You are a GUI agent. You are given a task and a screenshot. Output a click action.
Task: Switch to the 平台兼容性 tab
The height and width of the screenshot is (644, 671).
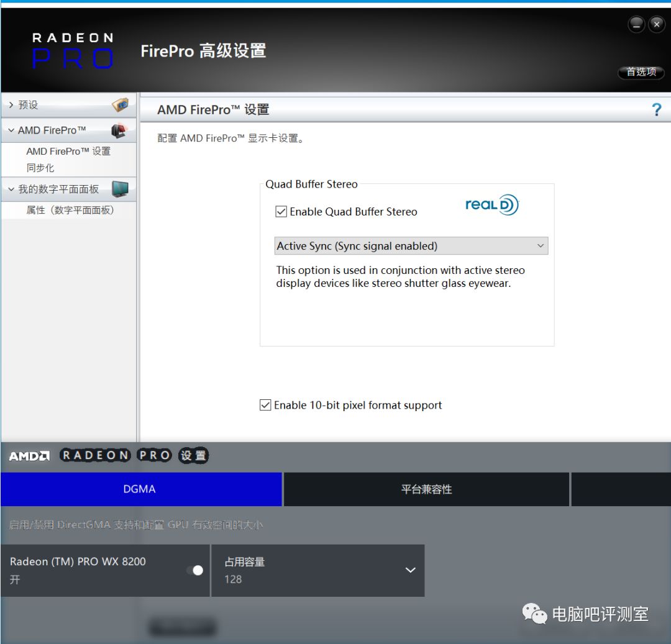click(x=427, y=489)
